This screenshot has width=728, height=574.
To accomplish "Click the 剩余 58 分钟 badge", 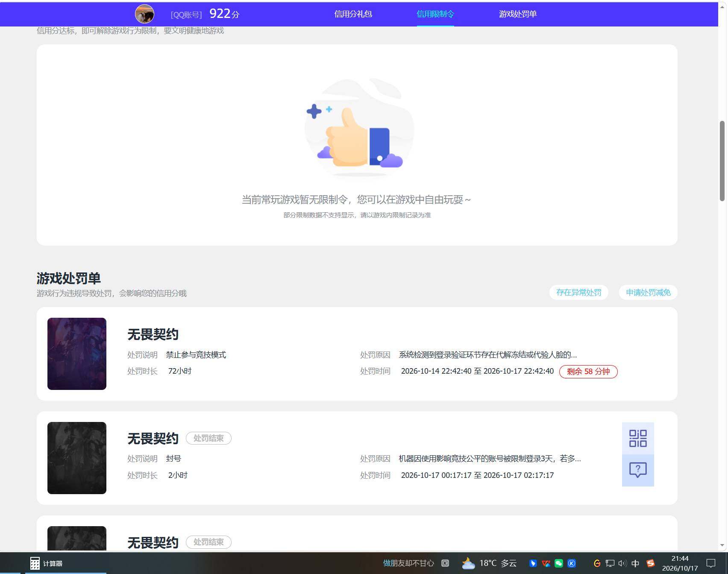I will tap(588, 372).
